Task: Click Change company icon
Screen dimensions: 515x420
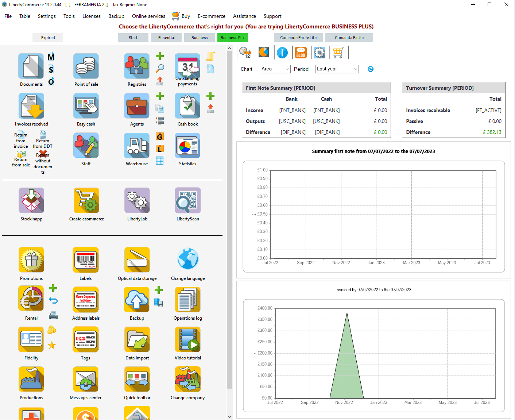Action: (x=187, y=379)
